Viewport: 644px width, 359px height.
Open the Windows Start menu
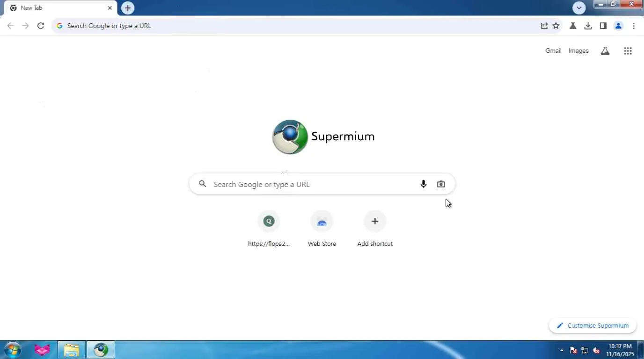[13, 350]
